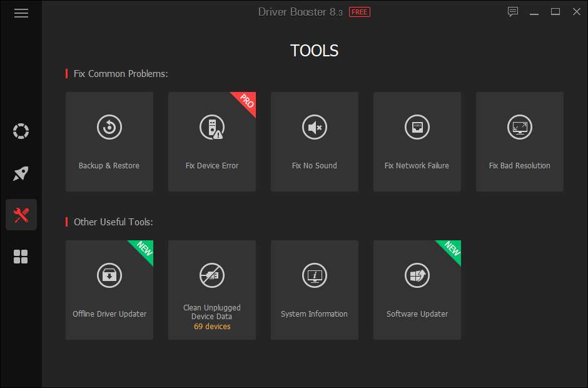Open the Action Center grid icon
This screenshot has width=588, height=388.
tap(21, 257)
